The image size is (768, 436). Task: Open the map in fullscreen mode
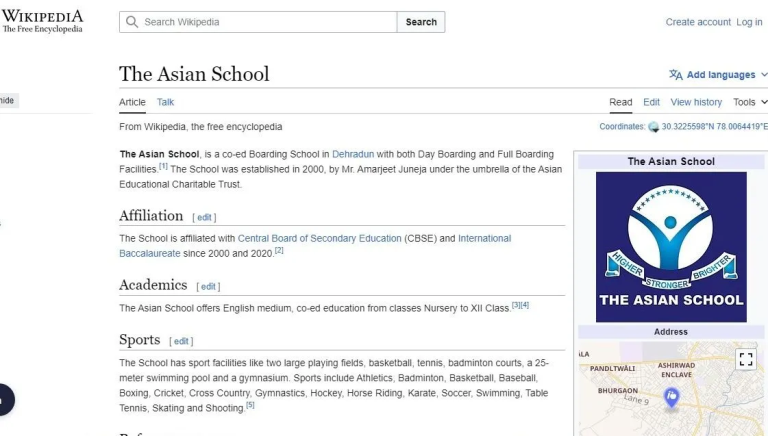coord(745,359)
